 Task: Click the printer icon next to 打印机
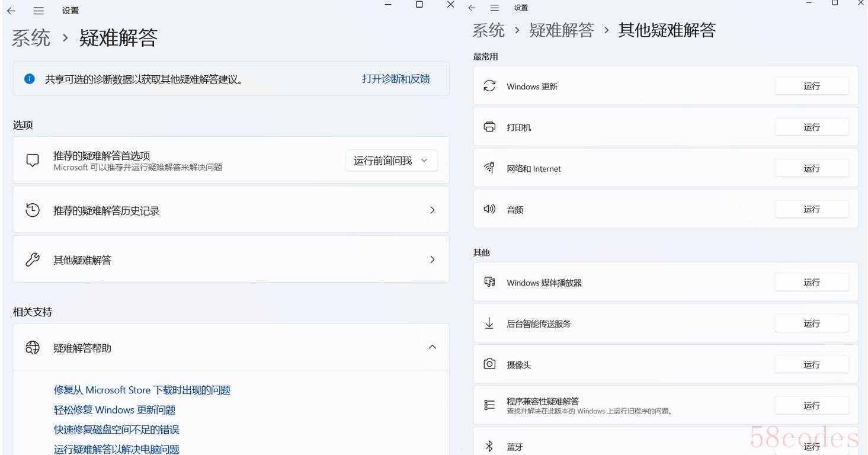click(489, 127)
